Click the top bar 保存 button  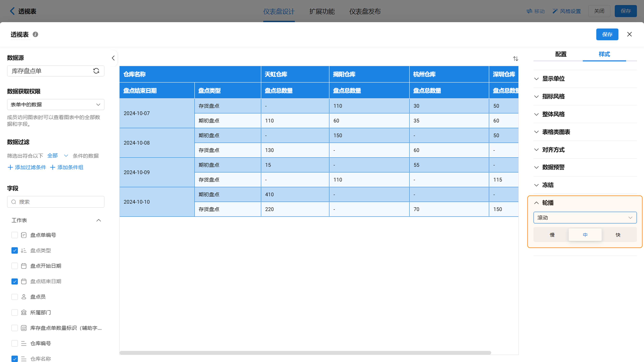[x=626, y=11]
